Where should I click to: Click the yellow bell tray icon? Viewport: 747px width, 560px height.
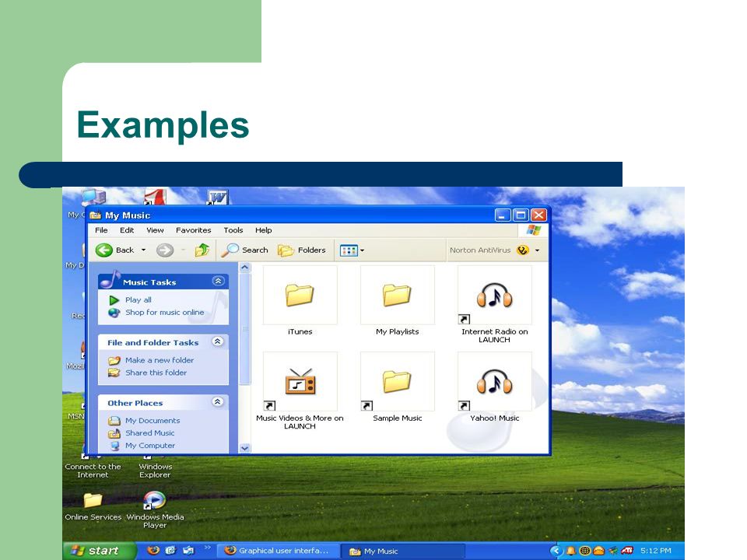pyautogui.click(x=570, y=551)
